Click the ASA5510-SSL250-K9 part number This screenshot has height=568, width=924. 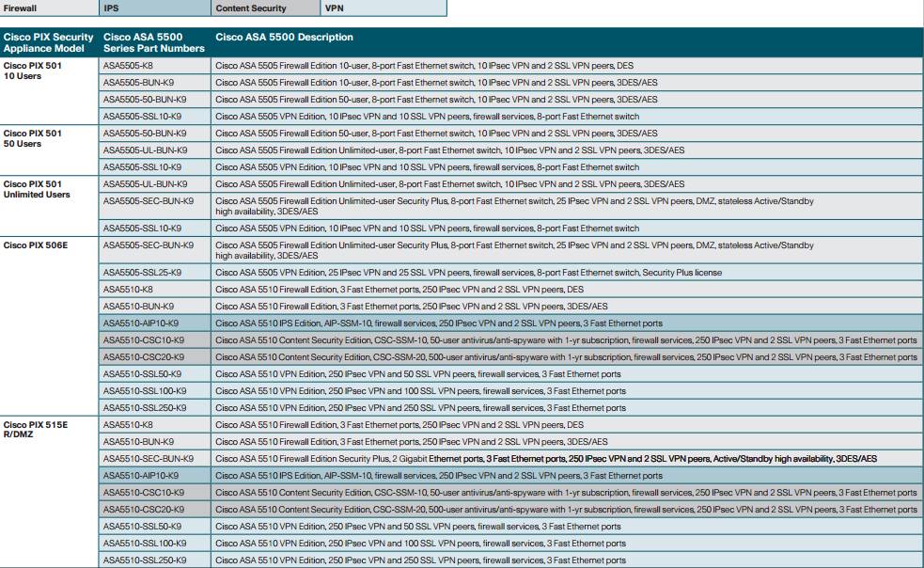point(146,407)
